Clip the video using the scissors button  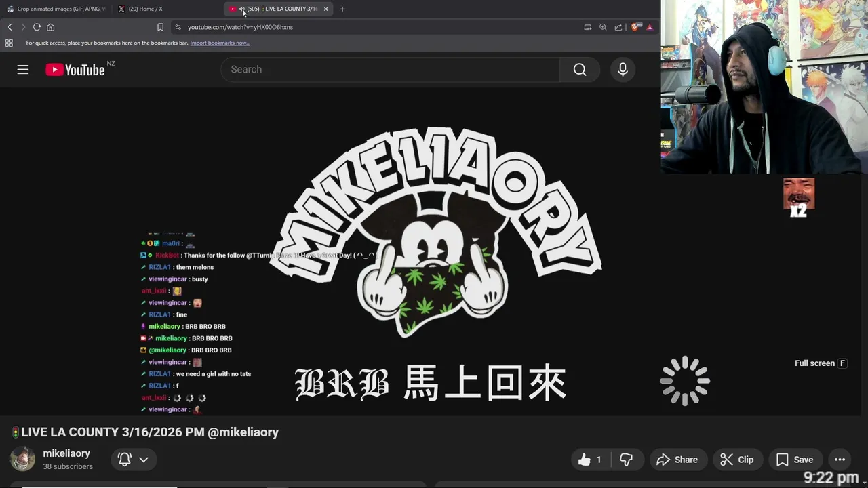[736, 460]
